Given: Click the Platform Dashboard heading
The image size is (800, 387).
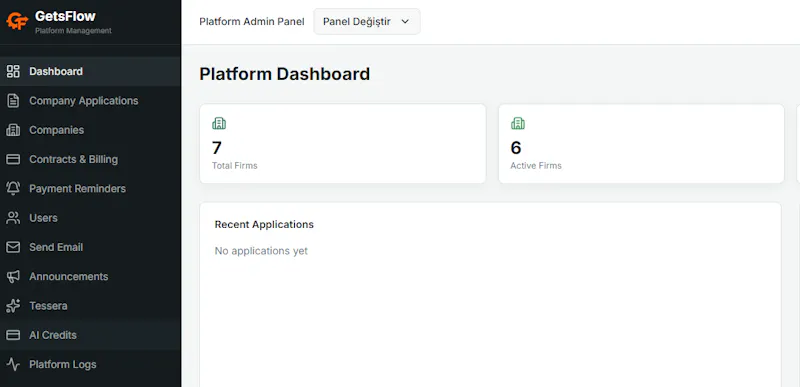Looking at the screenshot, I should pyautogui.click(x=285, y=74).
